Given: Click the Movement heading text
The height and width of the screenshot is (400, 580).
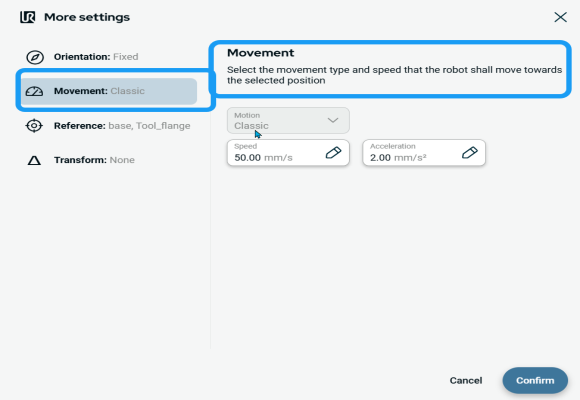Looking at the screenshot, I should coord(260,53).
